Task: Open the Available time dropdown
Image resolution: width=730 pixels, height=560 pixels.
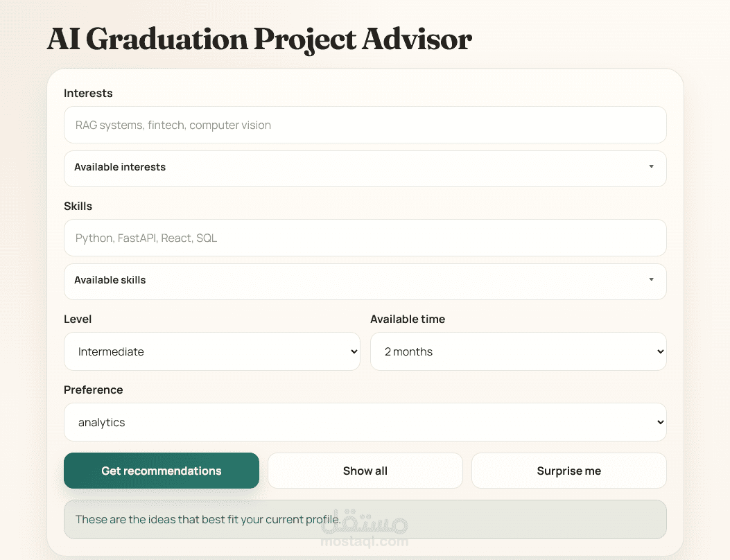Action: [x=518, y=351]
